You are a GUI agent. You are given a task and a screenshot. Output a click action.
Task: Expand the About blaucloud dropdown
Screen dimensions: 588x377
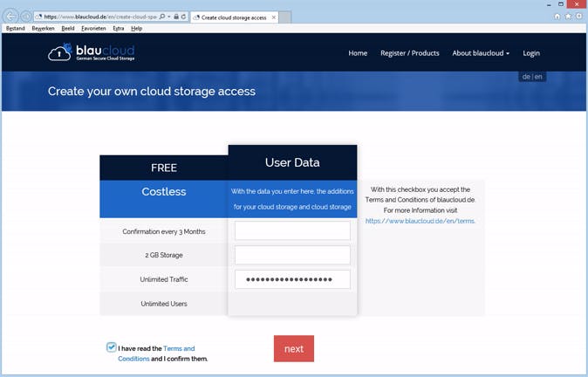(481, 53)
